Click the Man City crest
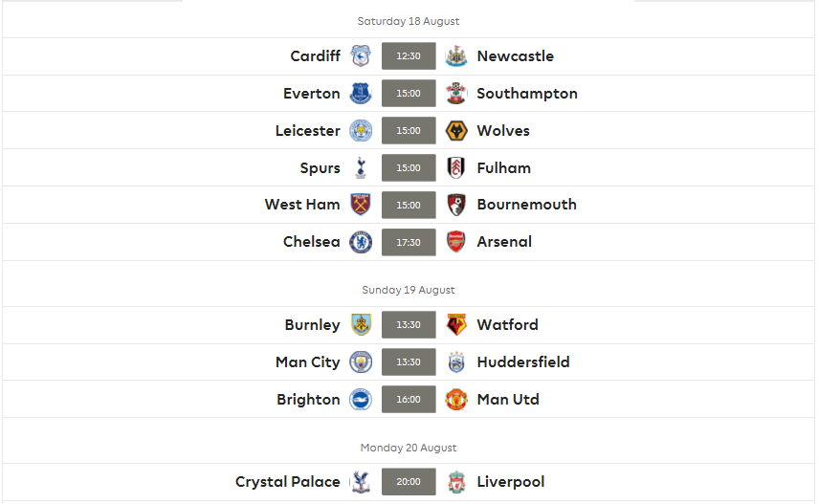 [361, 362]
